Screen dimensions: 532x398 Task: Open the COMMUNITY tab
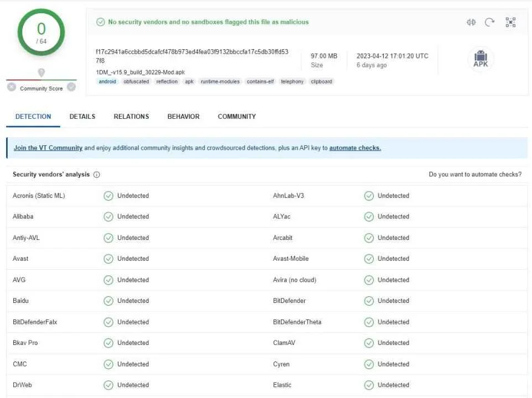point(237,117)
